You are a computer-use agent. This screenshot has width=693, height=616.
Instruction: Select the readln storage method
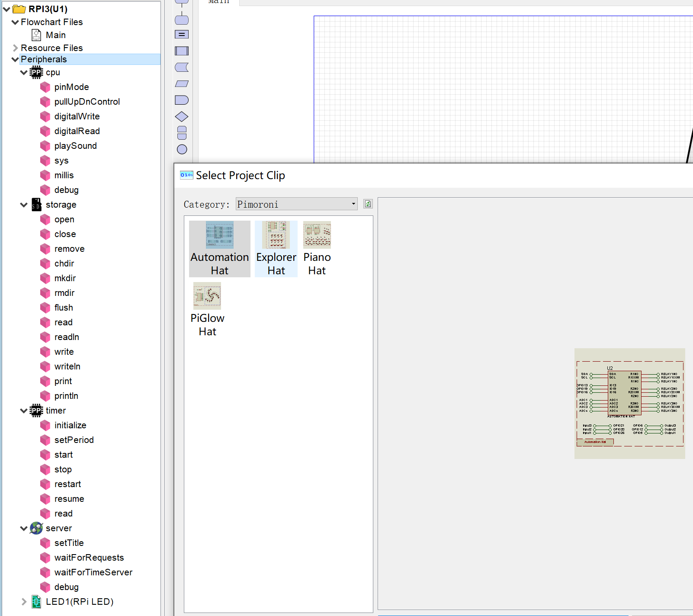(67, 337)
